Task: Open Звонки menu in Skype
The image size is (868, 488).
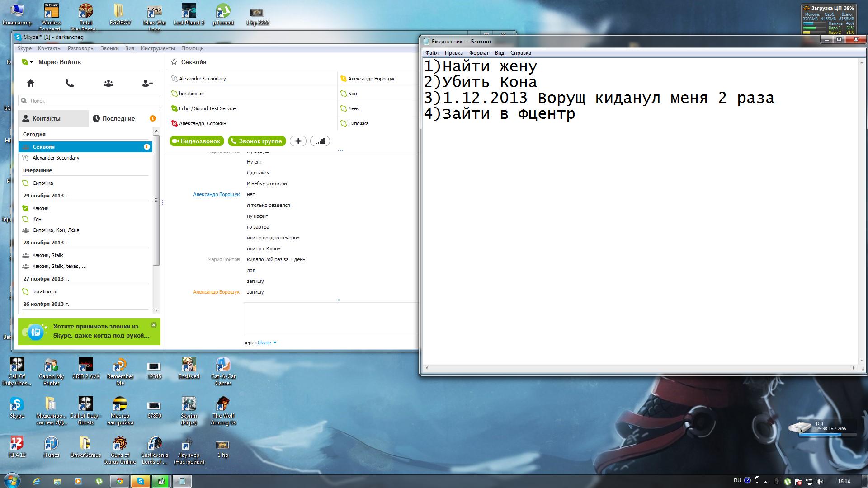Action: 109,48
